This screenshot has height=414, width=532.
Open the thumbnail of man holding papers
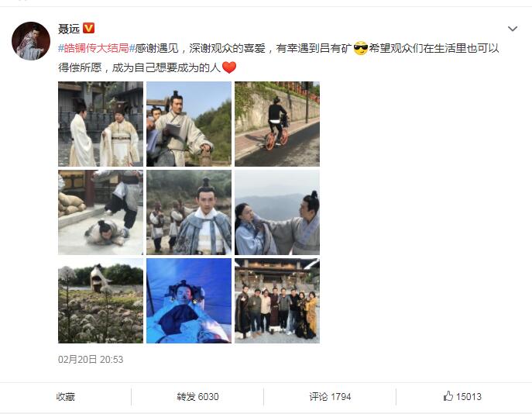[189, 124]
